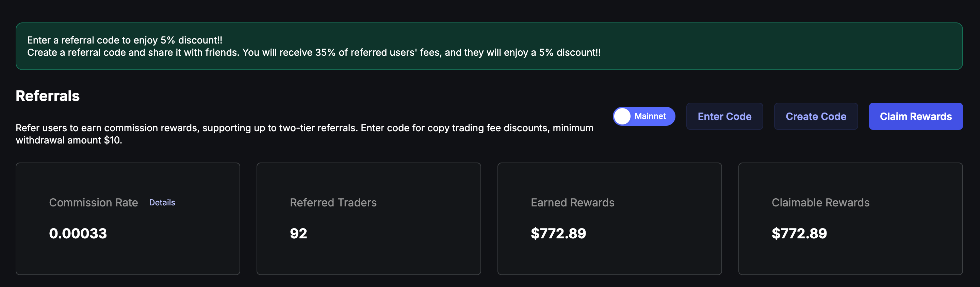Click the Commission Rate label

93,203
